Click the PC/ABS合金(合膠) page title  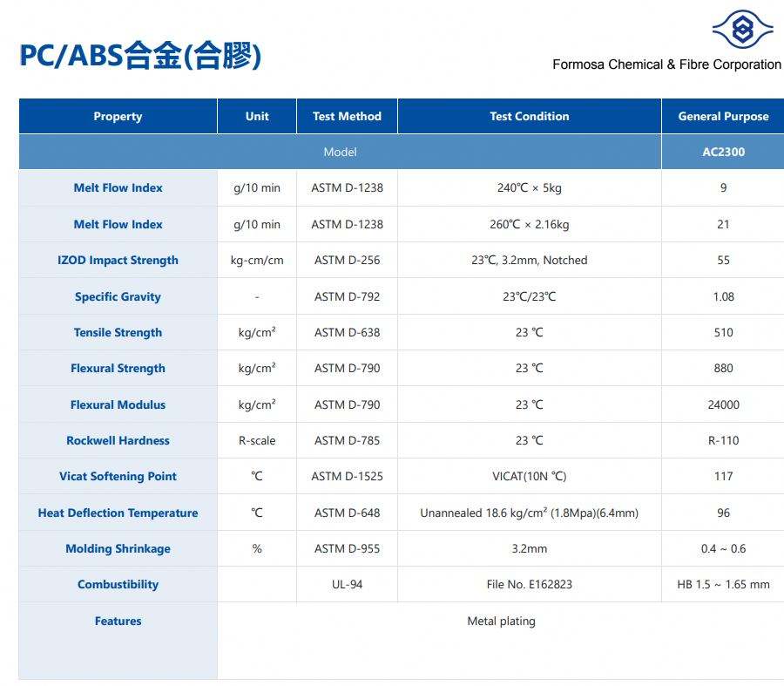140,56
